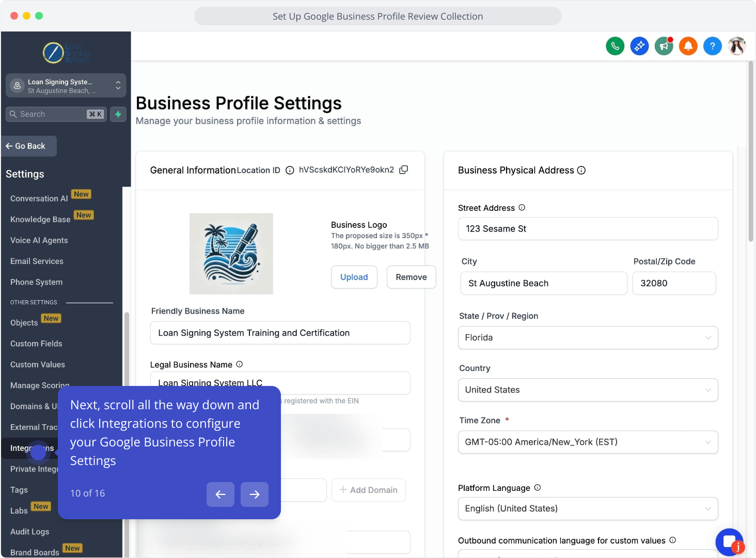Click the green lightning quick actions icon
Viewport: 756px width, 558px height.
[x=118, y=114]
